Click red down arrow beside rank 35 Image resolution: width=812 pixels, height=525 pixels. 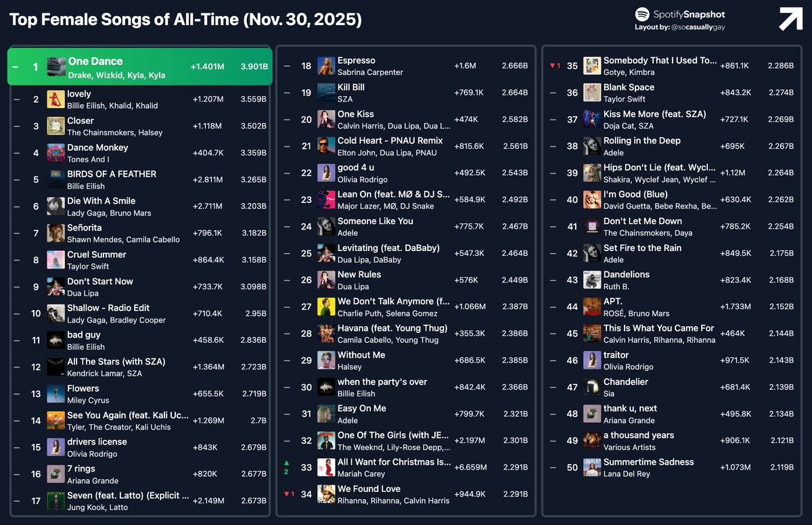point(552,66)
